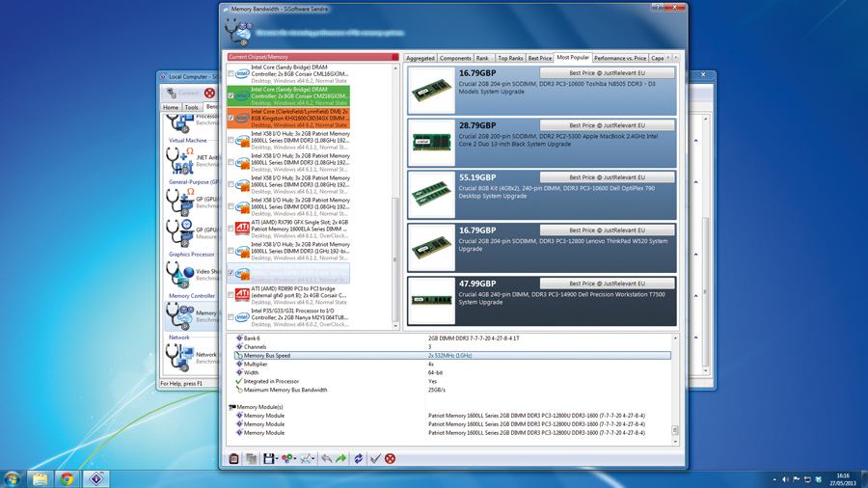Click the volume speaker icon in system tray
The width and height of the screenshot is (868, 488).
[x=785, y=479]
